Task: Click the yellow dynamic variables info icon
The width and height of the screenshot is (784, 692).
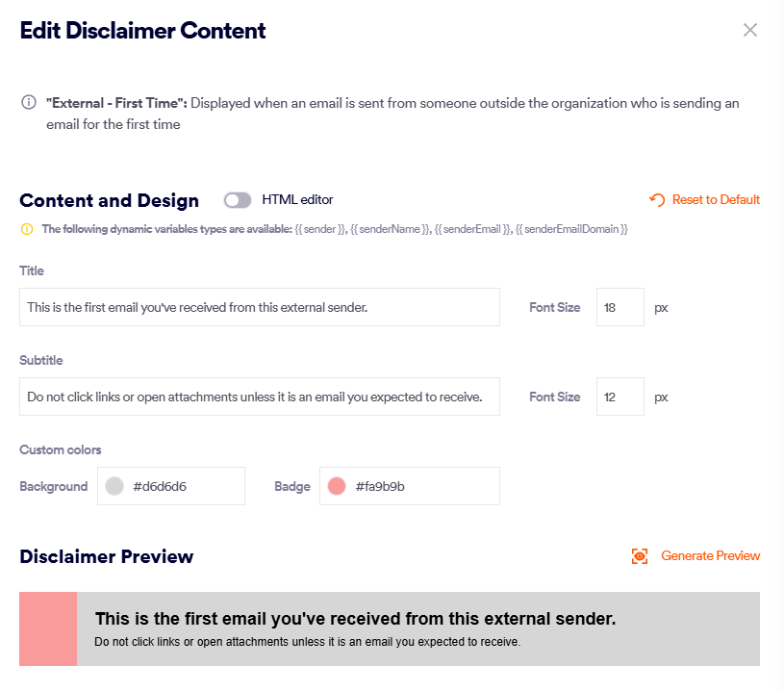Action: (27, 229)
